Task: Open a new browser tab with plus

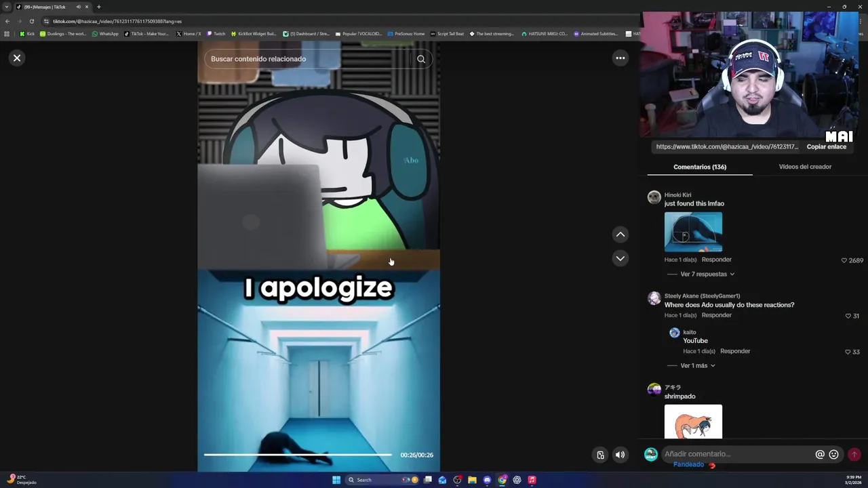Action: (x=98, y=7)
